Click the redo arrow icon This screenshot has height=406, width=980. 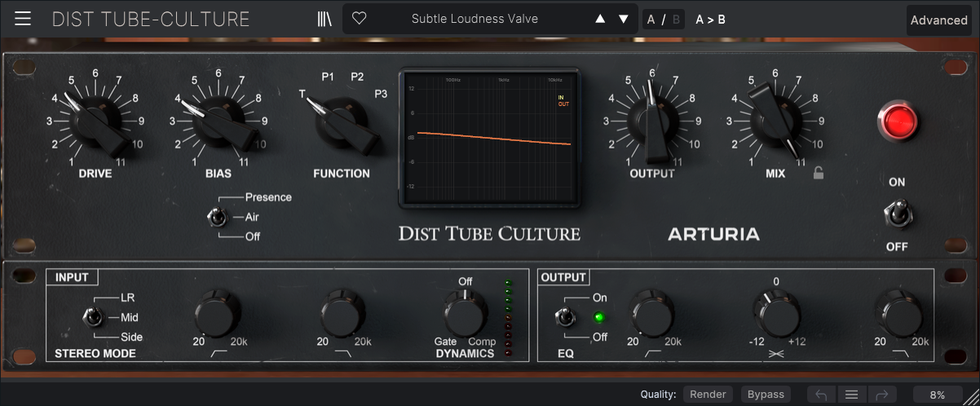pyautogui.click(x=881, y=395)
